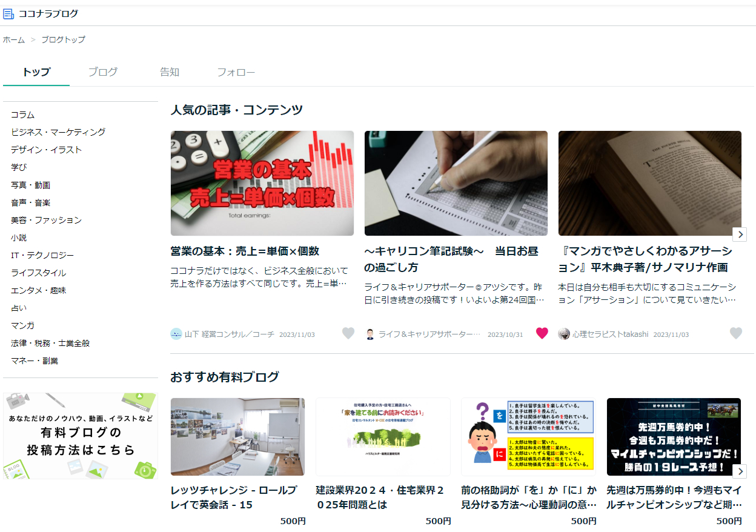
Task: Click author name 山下 経営コンサル／コーチ
Action: [230, 334]
